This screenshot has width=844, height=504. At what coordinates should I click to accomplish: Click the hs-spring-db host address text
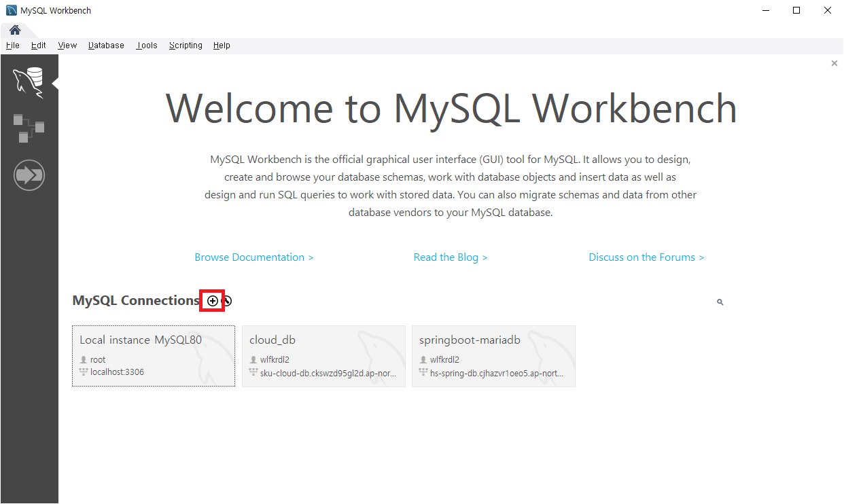(497, 373)
